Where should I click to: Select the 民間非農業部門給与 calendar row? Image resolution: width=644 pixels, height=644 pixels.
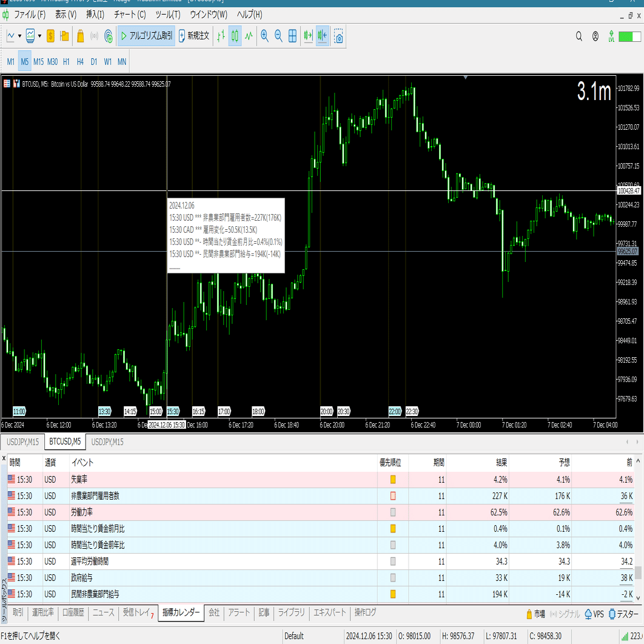(321, 594)
